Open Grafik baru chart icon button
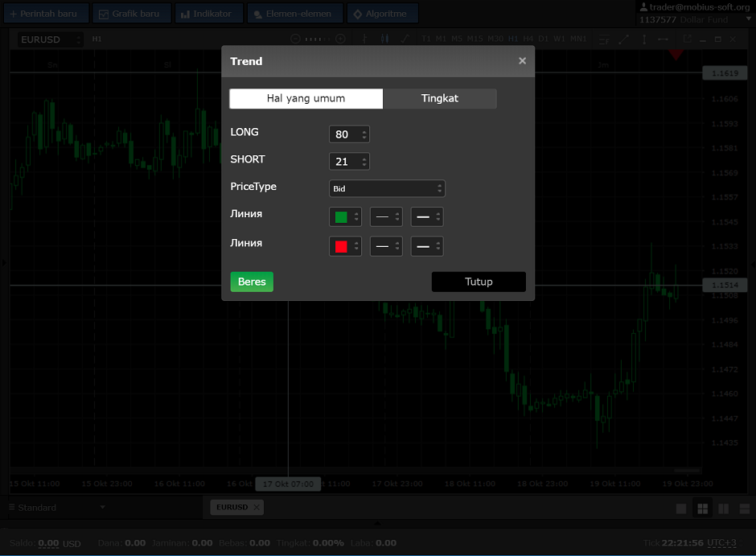 click(x=133, y=14)
